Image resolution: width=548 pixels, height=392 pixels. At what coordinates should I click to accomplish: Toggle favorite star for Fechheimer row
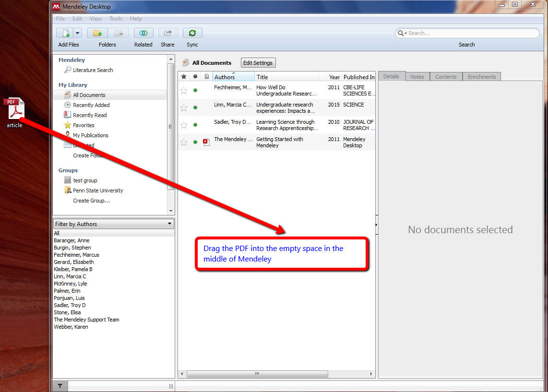coord(184,91)
